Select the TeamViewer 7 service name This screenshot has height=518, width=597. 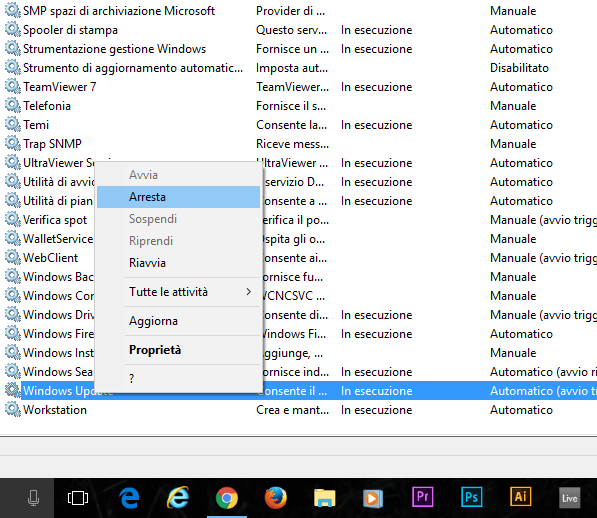pos(59,87)
